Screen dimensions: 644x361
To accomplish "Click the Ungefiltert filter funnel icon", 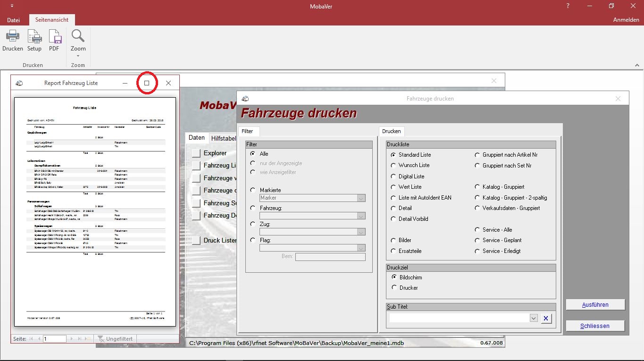I will pyautogui.click(x=100, y=339).
